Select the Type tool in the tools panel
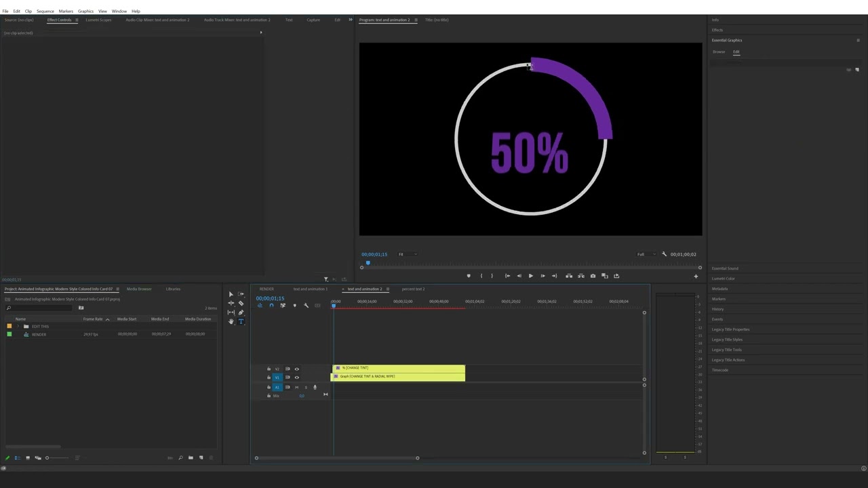 241,322
